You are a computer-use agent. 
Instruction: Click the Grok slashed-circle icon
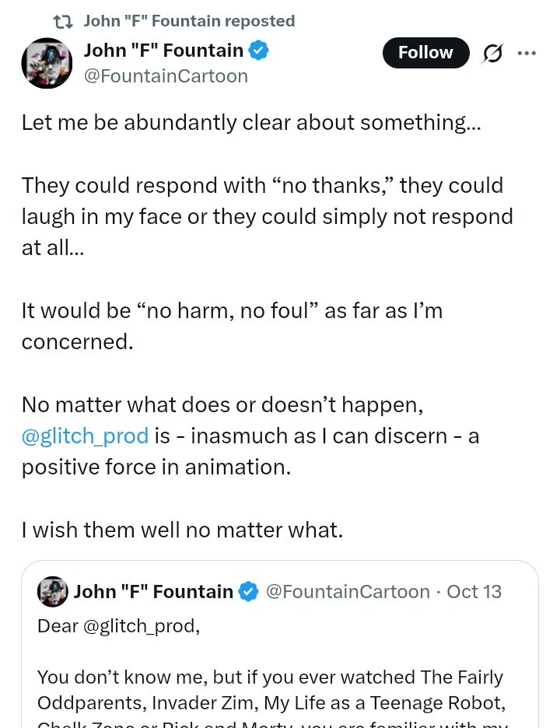493,53
